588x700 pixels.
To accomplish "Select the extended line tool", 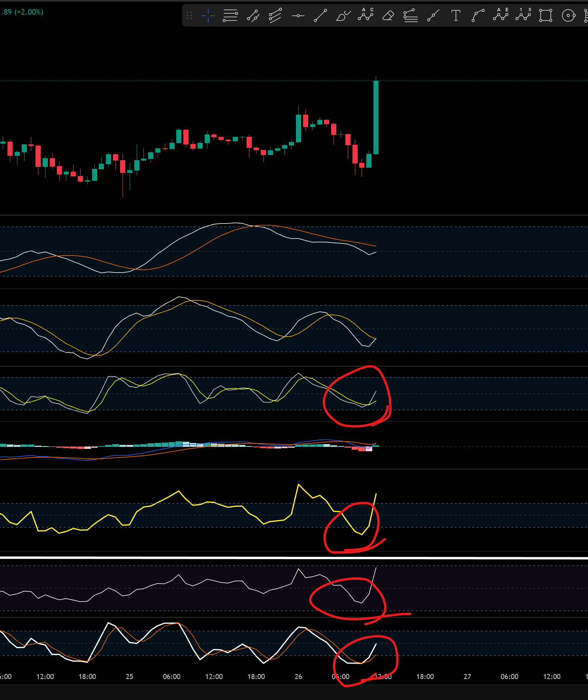I will [433, 16].
